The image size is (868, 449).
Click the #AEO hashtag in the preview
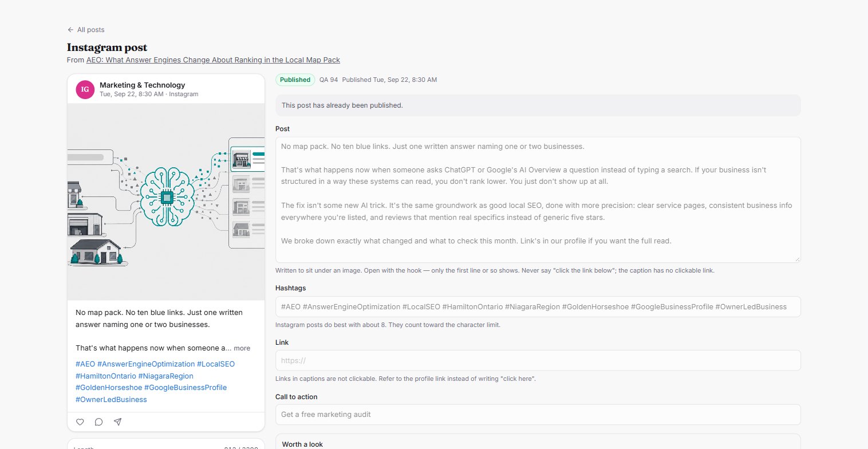click(85, 364)
